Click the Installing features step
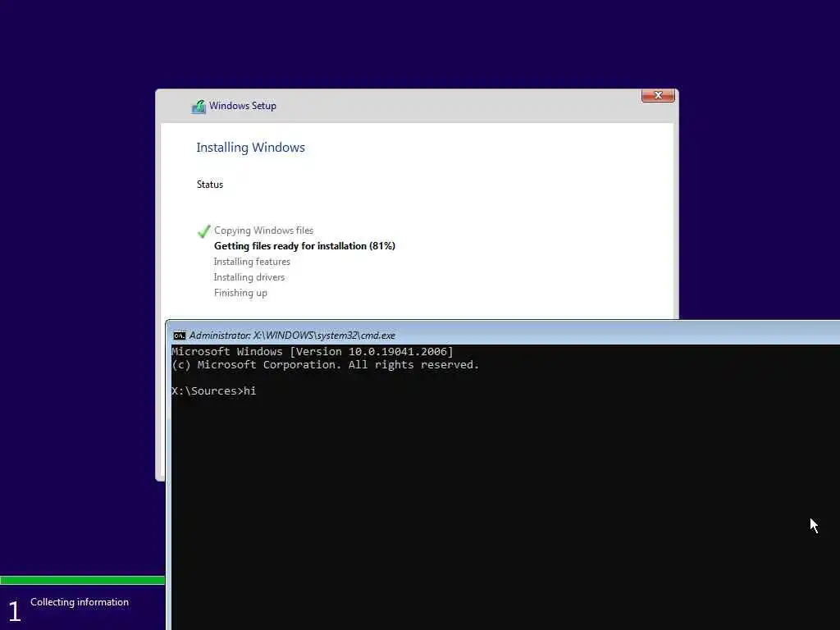Screen dimensions: 840x630 [x=252, y=262]
